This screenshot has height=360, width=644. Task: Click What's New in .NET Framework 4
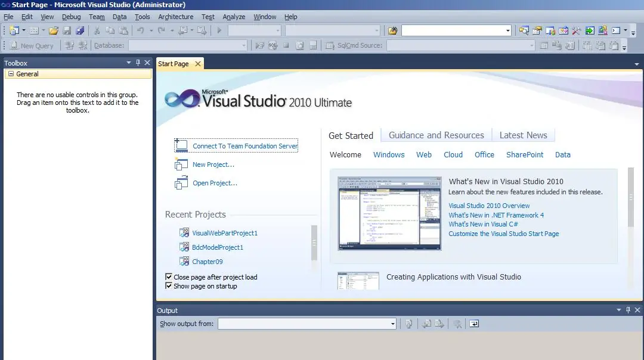coord(496,215)
